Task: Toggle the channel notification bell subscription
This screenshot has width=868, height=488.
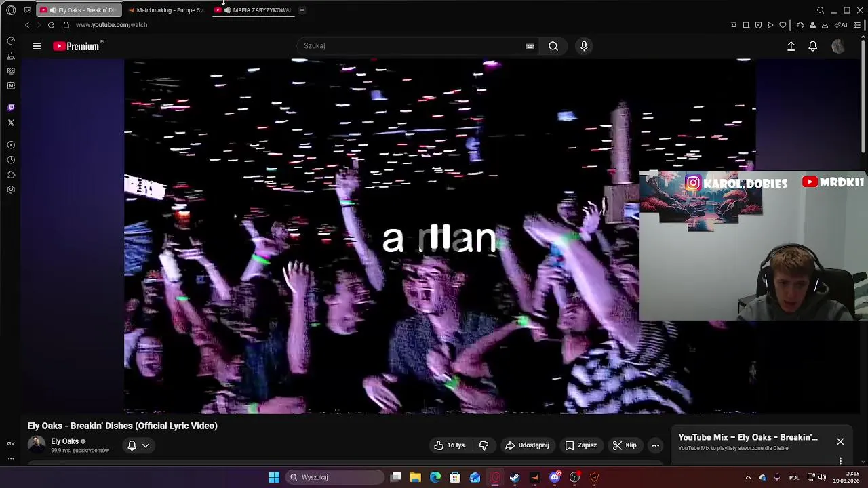Action: pyautogui.click(x=132, y=445)
